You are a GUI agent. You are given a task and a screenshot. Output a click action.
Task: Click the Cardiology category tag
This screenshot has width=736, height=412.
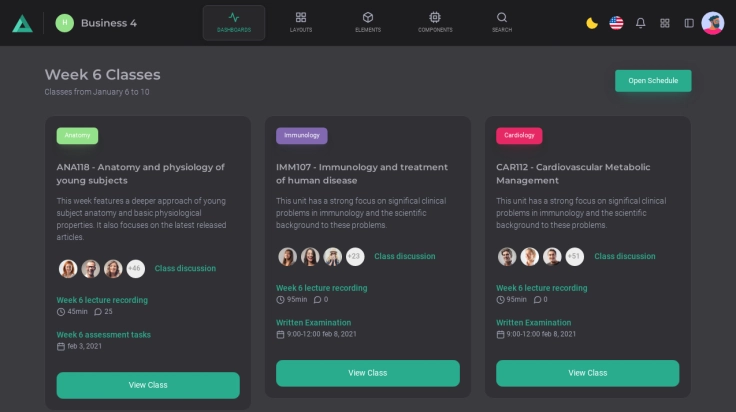[519, 135]
